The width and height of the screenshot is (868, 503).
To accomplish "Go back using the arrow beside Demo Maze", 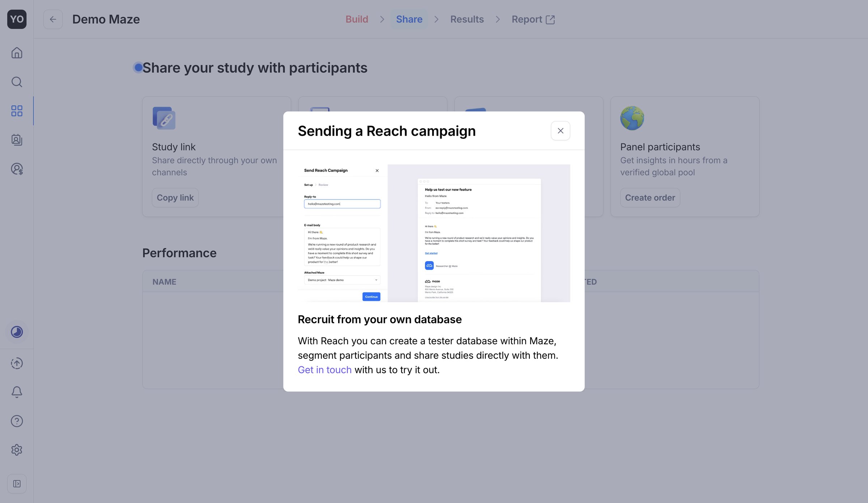I will pos(53,19).
